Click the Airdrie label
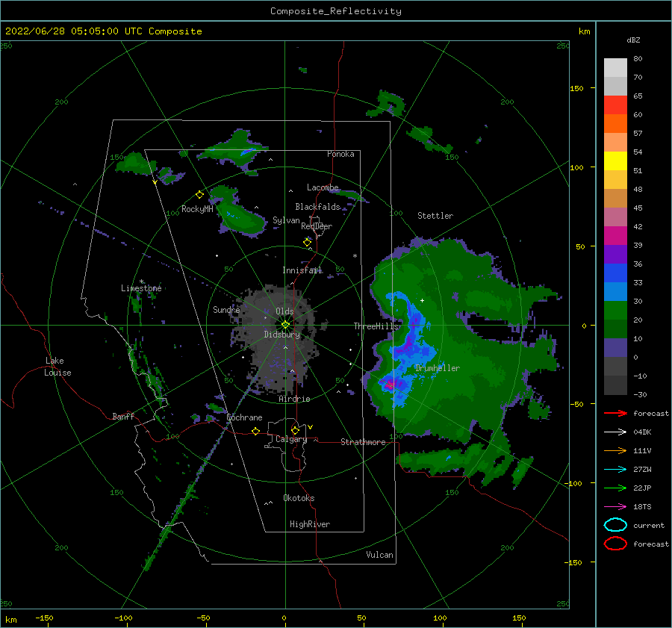This screenshot has width=672, height=628. pyautogui.click(x=294, y=399)
